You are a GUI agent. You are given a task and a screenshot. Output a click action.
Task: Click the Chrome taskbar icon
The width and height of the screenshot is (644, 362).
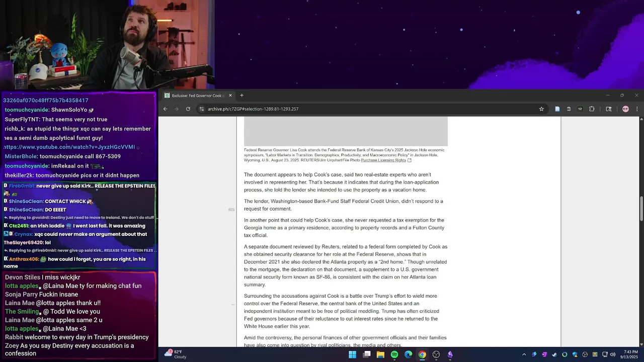(x=422, y=354)
